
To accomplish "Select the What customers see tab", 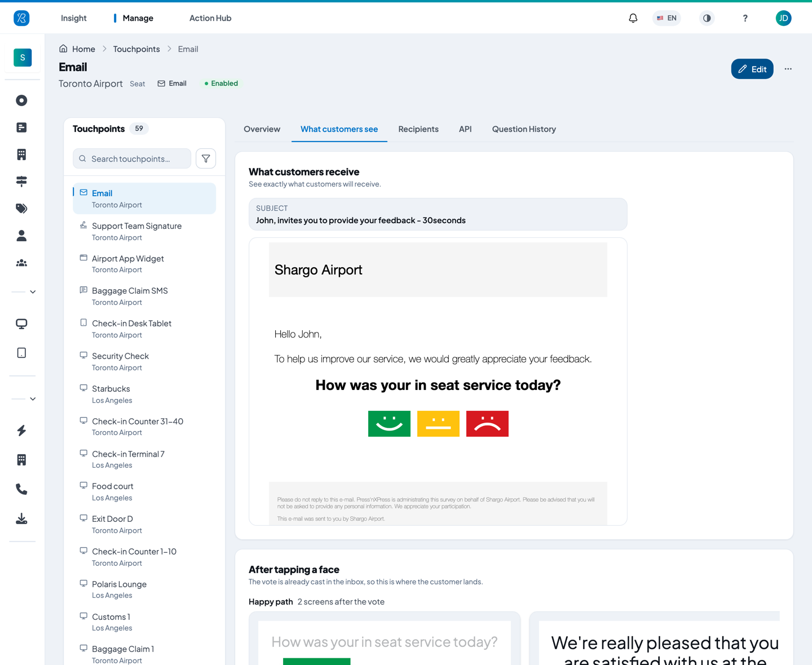I will pyautogui.click(x=339, y=129).
